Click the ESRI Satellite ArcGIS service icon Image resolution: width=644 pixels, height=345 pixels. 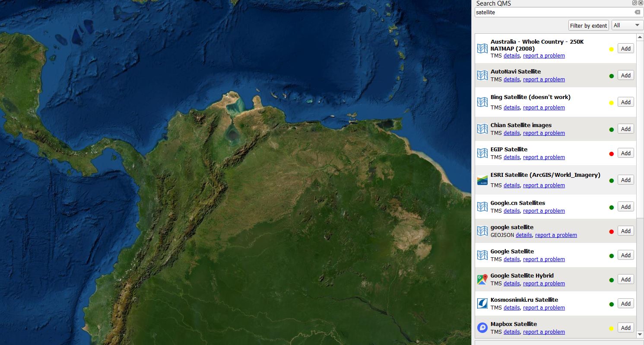coord(482,180)
